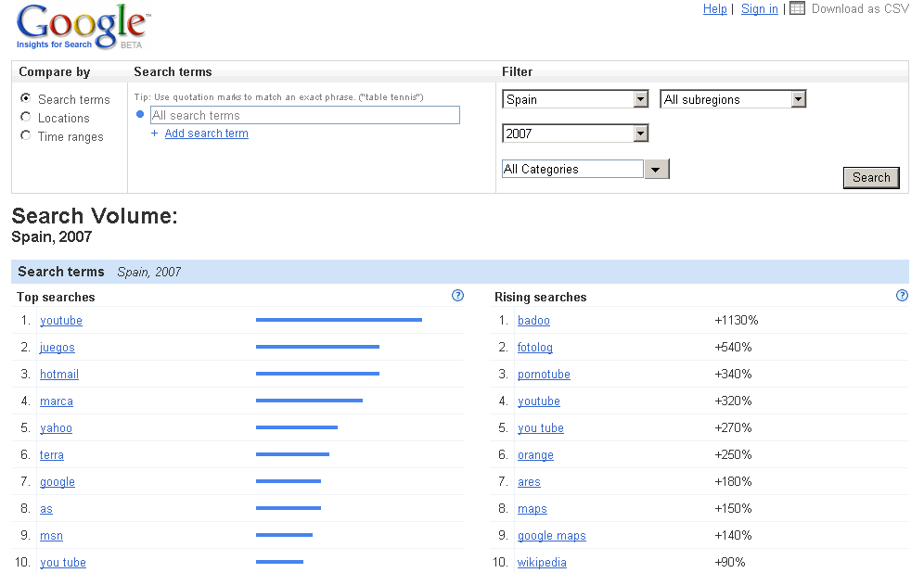
Task: Click the Download as CSV spreadsheet icon
Action: click(x=798, y=9)
